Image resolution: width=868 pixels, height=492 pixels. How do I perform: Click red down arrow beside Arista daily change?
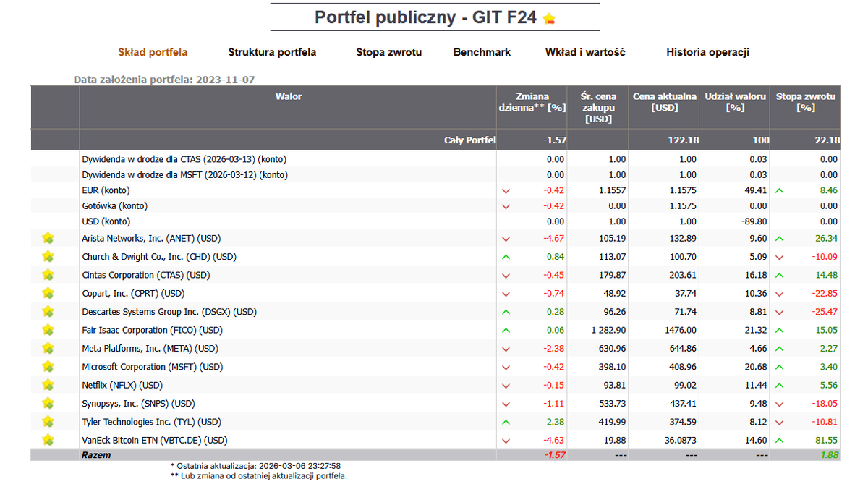click(x=506, y=239)
